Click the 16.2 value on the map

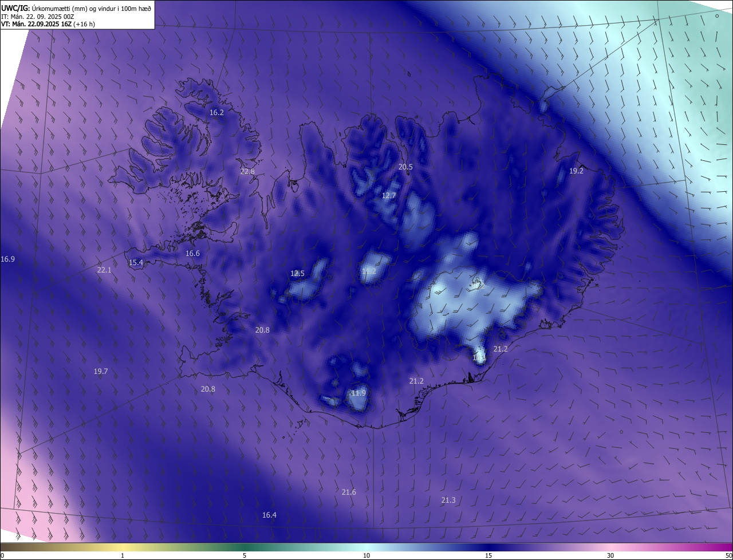pos(216,113)
